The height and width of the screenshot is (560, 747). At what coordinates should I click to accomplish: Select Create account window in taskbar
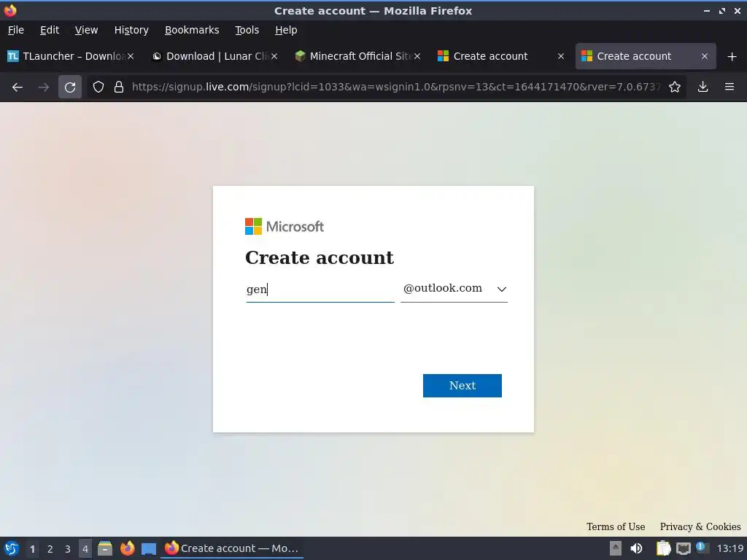(x=232, y=548)
